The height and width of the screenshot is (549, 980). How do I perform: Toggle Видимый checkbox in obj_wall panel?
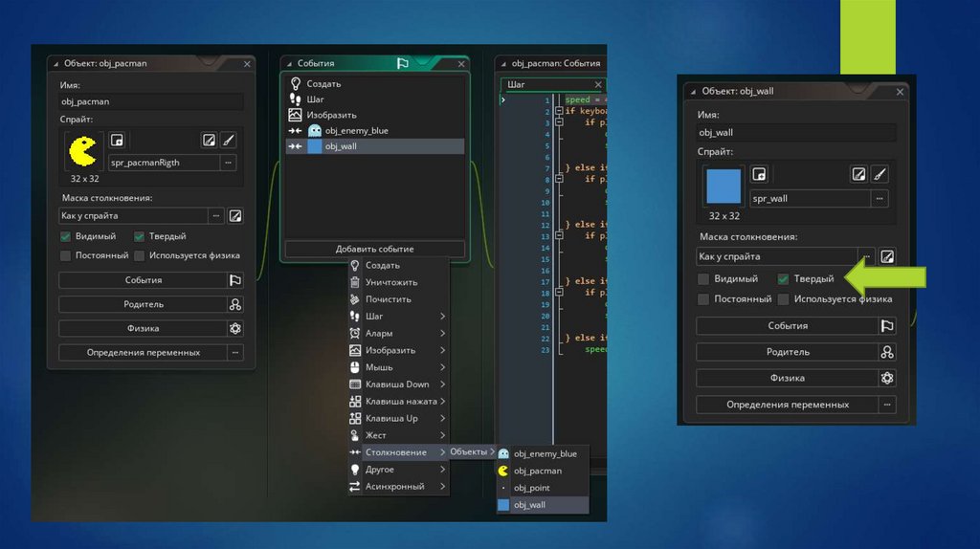pyautogui.click(x=703, y=278)
